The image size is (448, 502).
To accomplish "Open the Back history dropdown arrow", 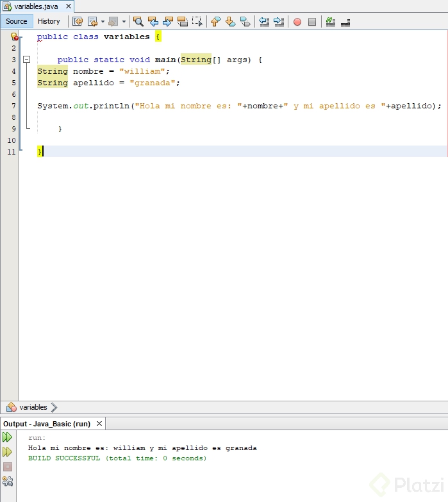I will pos(103,22).
